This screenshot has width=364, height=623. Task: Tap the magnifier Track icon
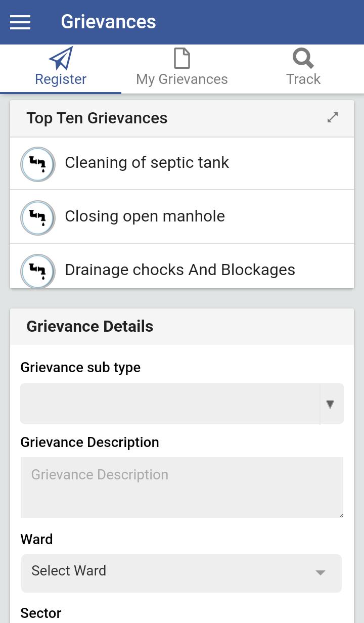tap(303, 58)
